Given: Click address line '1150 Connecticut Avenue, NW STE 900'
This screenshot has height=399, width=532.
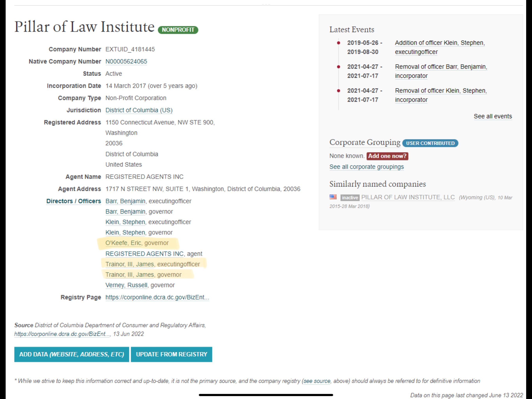Looking at the screenshot, I should [x=160, y=122].
